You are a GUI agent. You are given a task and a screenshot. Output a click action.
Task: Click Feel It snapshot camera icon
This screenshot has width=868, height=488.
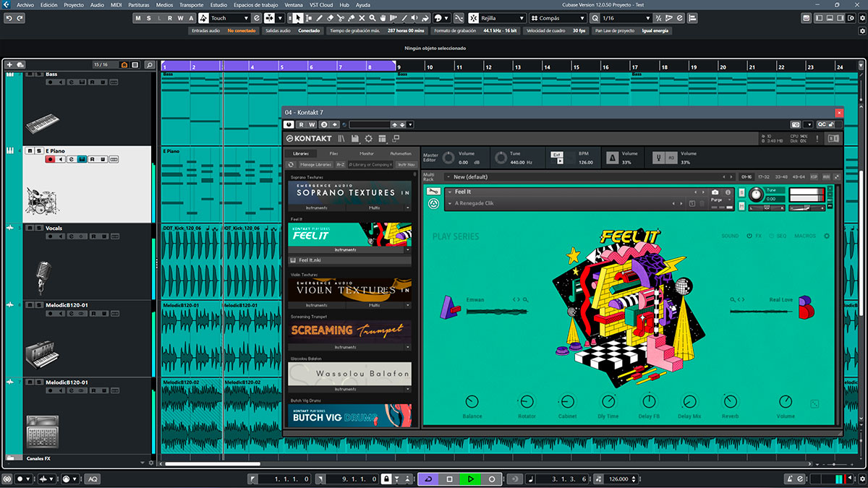715,192
